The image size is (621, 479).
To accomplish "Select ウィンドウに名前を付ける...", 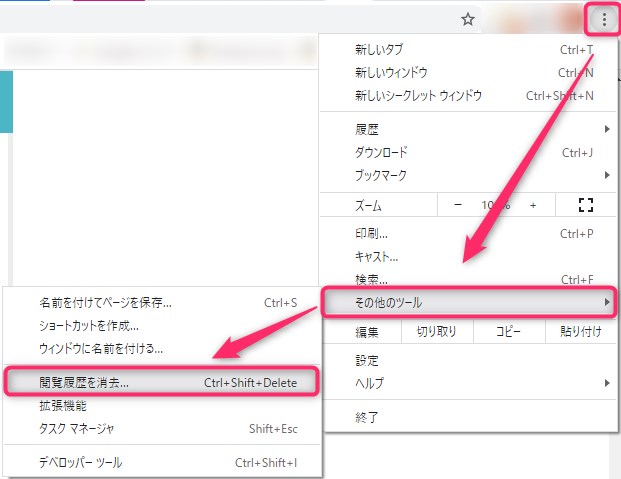I will (x=162, y=349).
